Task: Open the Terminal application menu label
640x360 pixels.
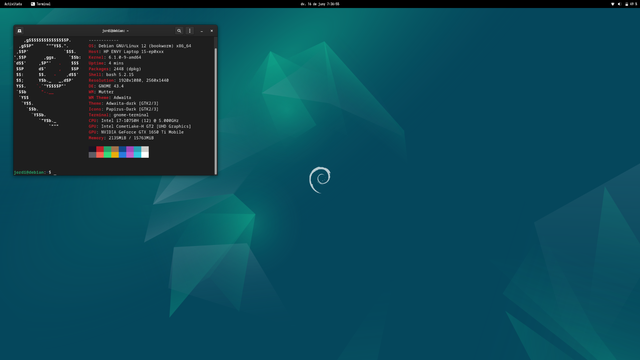Action: click(43, 4)
